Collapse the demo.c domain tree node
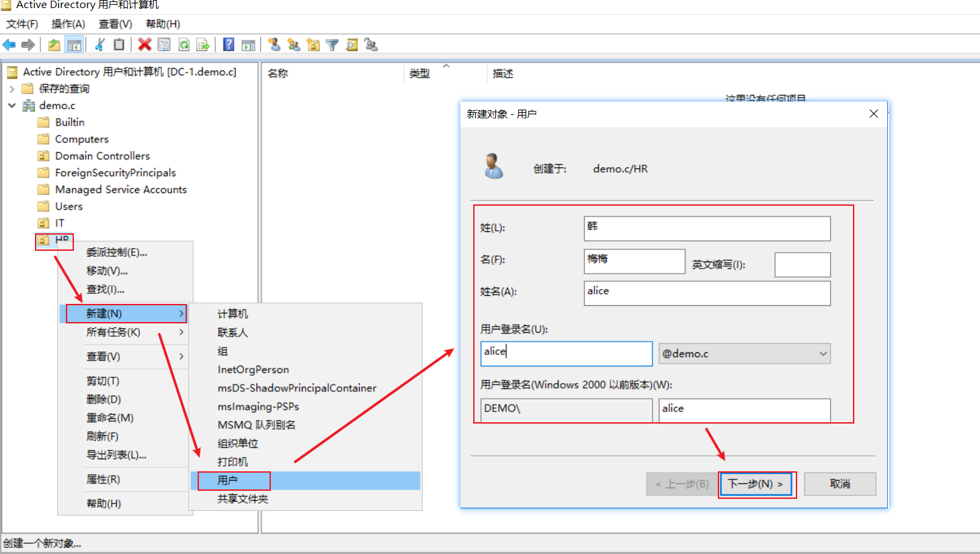This screenshot has width=980, height=554. (x=12, y=106)
